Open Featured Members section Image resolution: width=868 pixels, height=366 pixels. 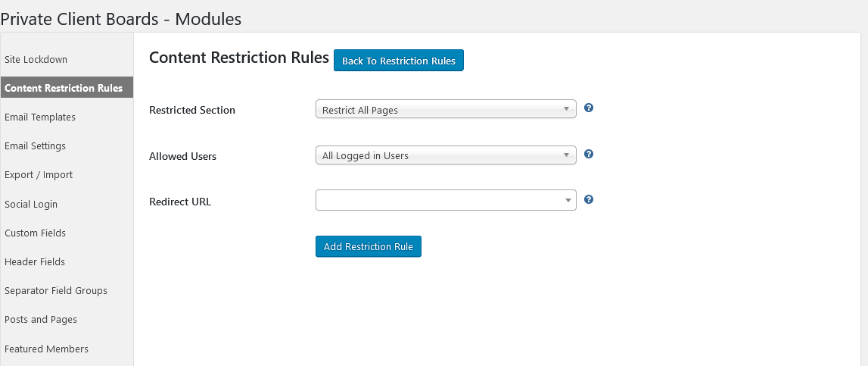[46, 349]
